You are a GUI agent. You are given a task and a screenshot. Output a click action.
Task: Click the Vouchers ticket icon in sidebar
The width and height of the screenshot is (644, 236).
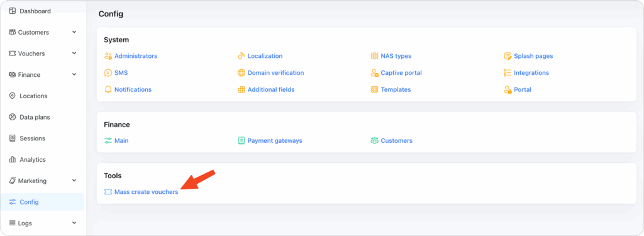pos(13,53)
